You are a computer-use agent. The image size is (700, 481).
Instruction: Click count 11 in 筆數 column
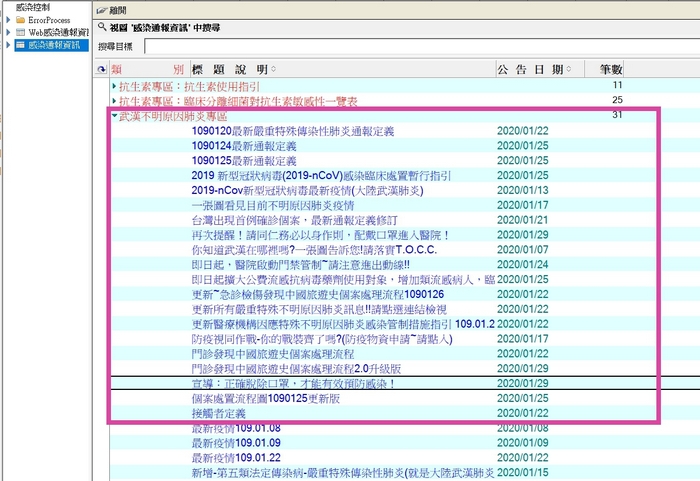click(617, 85)
